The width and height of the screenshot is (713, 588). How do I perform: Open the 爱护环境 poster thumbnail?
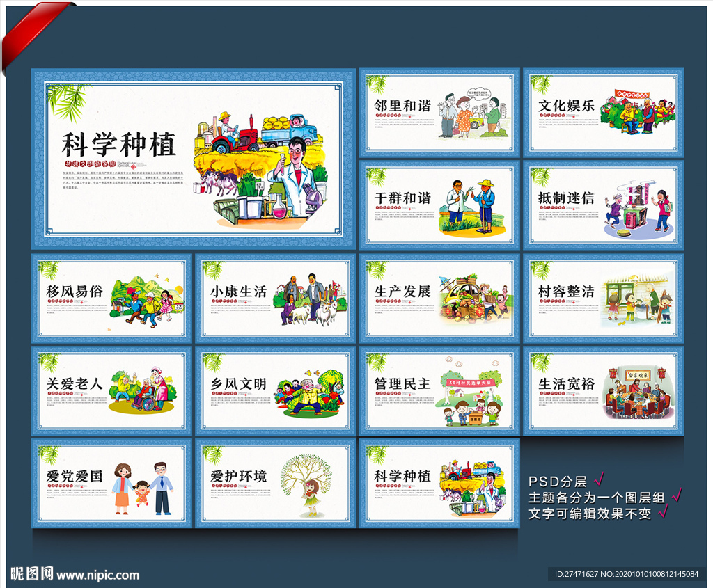coord(276,483)
